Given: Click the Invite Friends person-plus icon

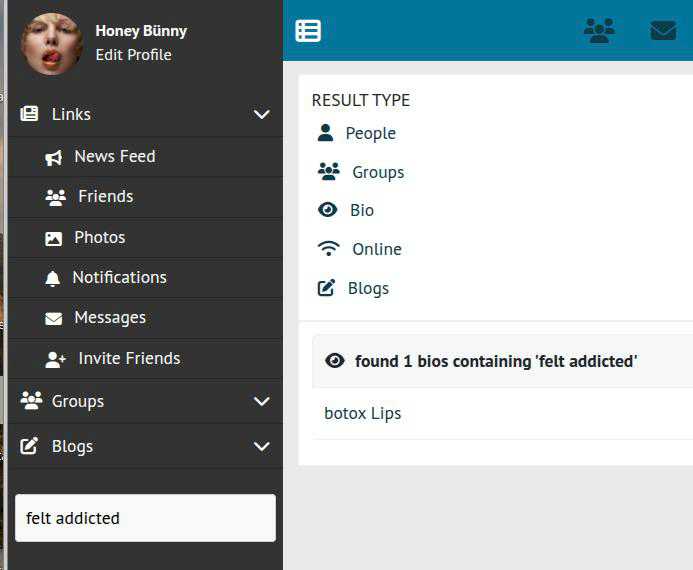Looking at the screenshot, I should click(55, 359).
